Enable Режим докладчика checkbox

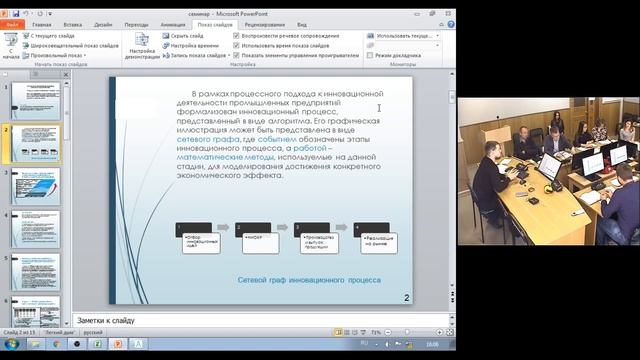pyautogui.click(x=370, y=55)
